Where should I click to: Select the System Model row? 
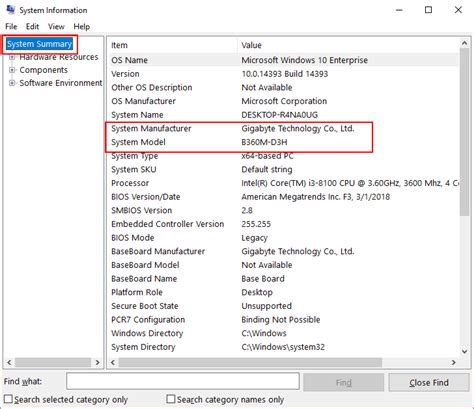282,142
